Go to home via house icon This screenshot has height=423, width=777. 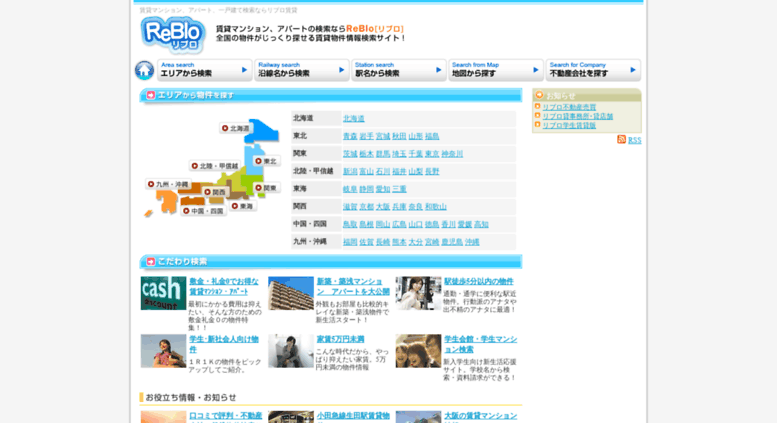tap(144, 70)
